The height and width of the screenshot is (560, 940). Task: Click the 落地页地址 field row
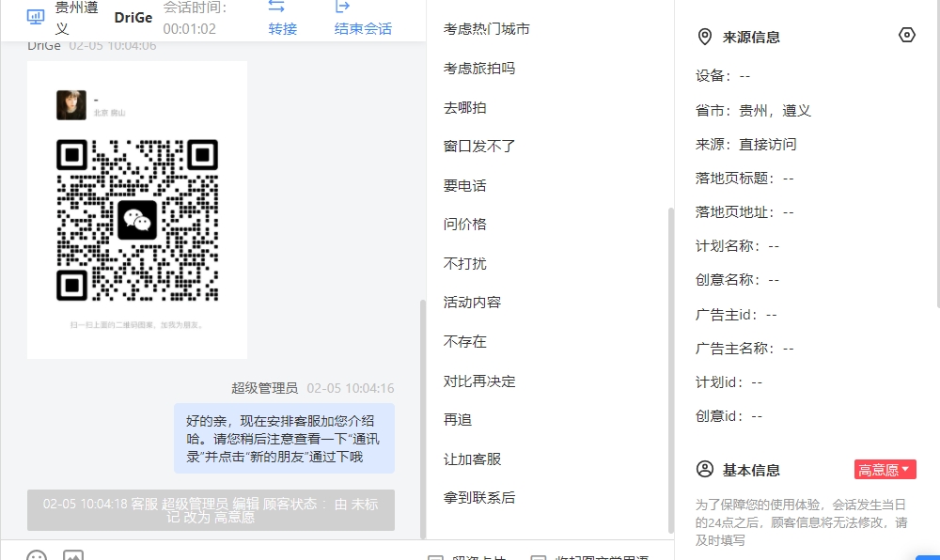click(744, 212)
